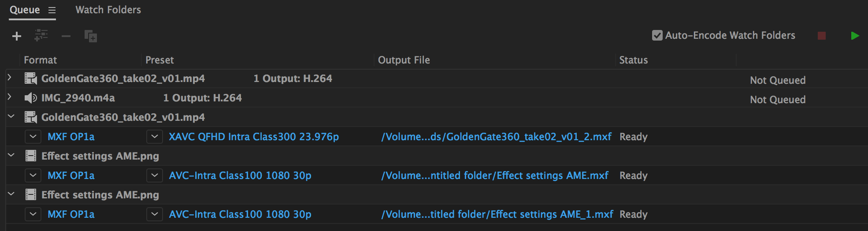The image size is (868, 231).
Task: Click the Add Output icon
Action: pos(41,36)
